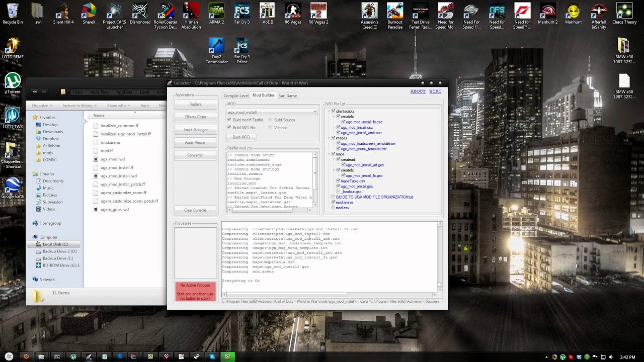Click the Fastfile mod.csv horizontal scrollbar

pos(270,209)
